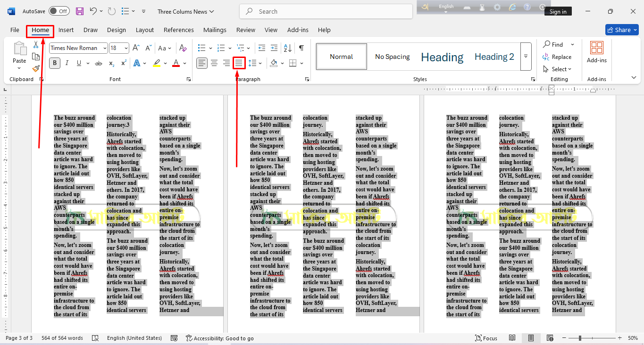Enable Focus mode from status bar
The image size is (644, 345).
pyautogui.click(x=486, y=338)
